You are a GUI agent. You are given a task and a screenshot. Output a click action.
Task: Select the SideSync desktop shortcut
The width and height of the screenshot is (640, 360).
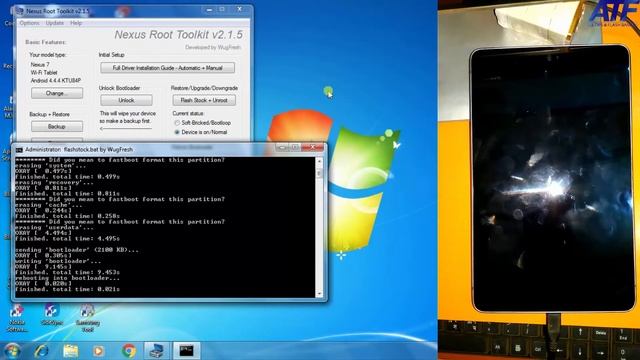(x=51, y=315)
